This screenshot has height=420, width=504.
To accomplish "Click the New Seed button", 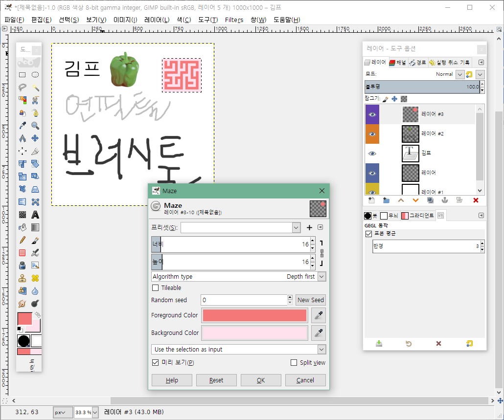I will 311,300.
